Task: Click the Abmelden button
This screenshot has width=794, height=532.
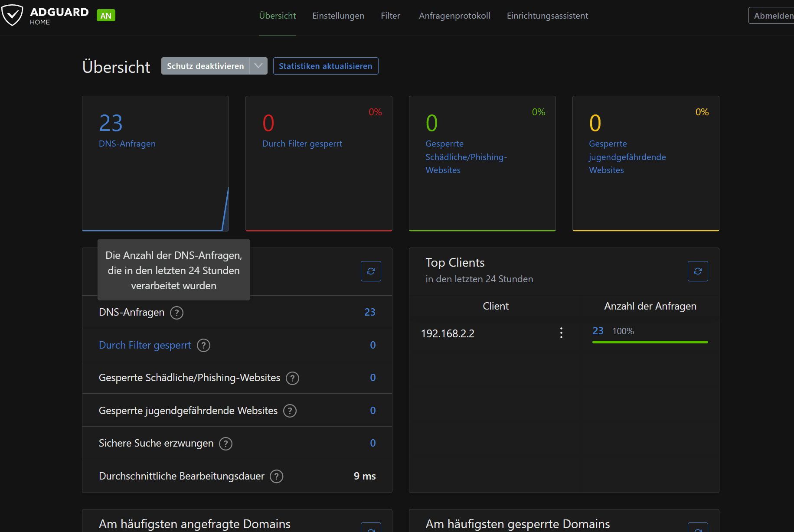Action: click(773, 16)
